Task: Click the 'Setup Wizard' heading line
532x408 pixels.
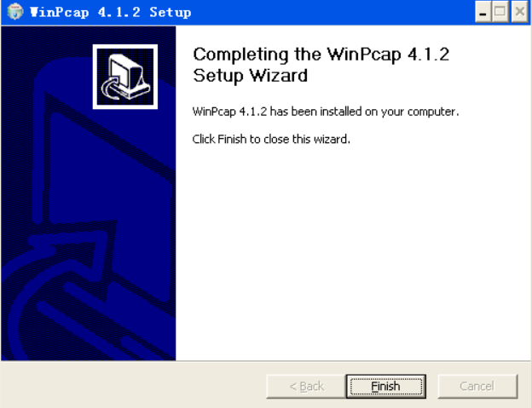Action: [251, 75]
